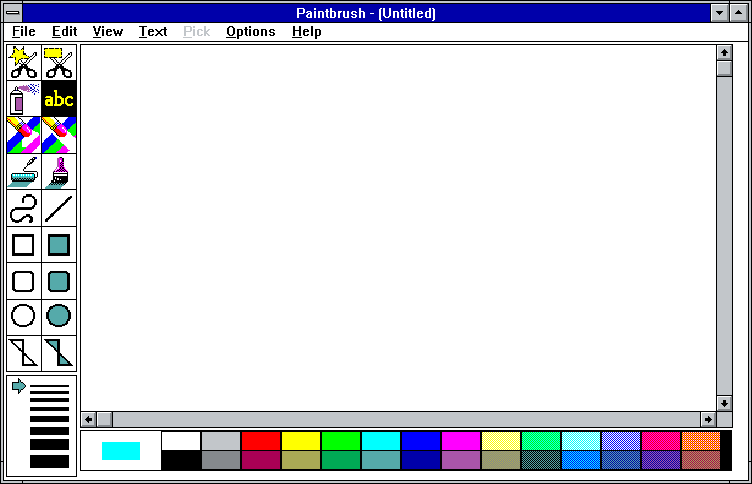This screenshot has width=752, height=484.
Task: Open the Help menu
Action: [x=306, y=32]
